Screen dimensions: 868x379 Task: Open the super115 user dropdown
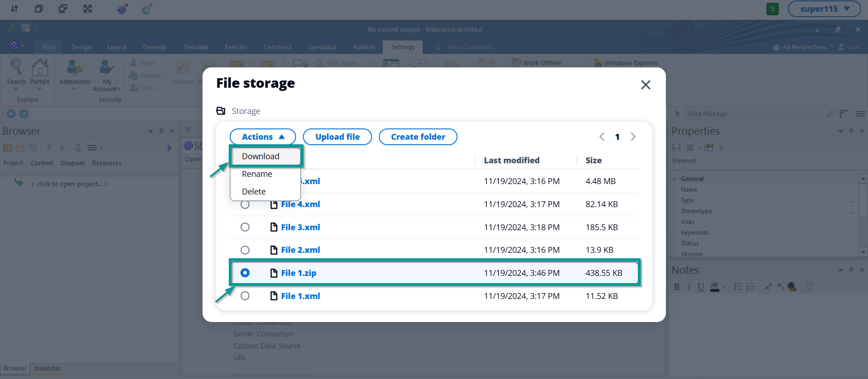[x=824, y=9]
